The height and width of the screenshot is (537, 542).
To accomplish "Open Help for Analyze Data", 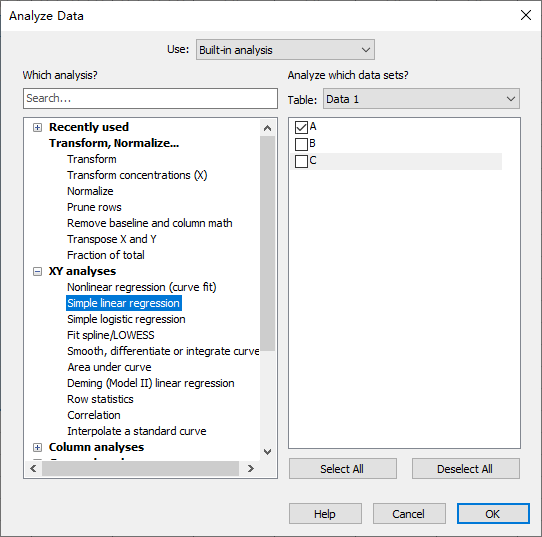I will 325,514.
